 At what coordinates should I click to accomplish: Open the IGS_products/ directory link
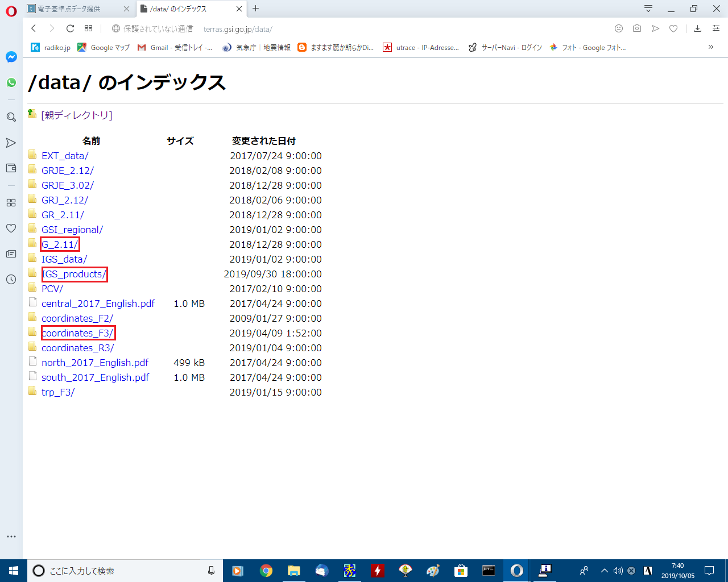[x=74, y=274]
